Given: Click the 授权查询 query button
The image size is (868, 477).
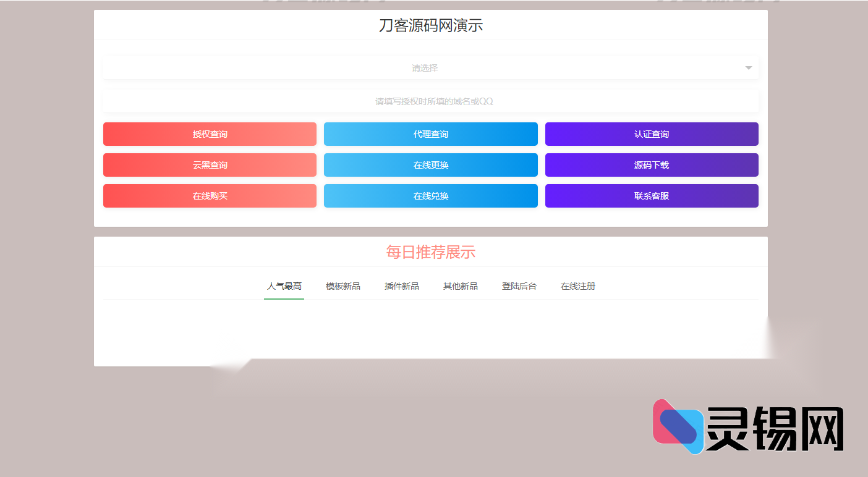Looking at the screenshot, I should point(209,134).
